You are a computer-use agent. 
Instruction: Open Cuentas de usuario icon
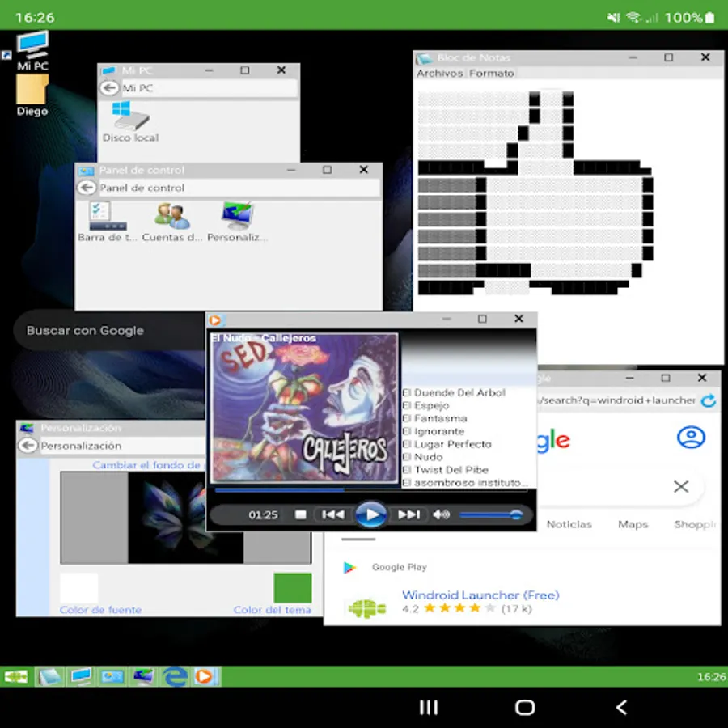172,222
